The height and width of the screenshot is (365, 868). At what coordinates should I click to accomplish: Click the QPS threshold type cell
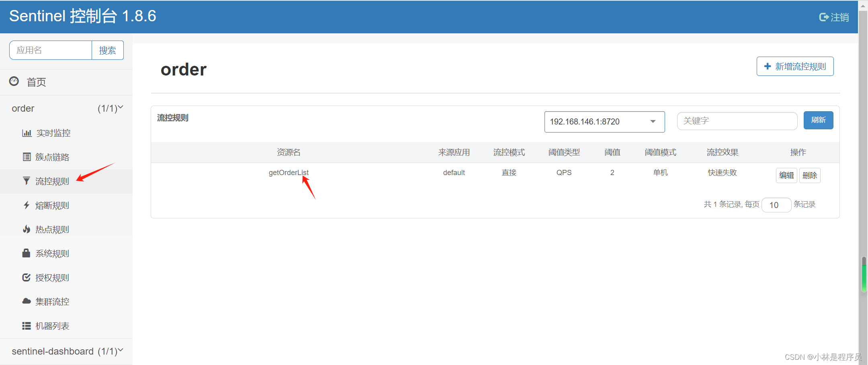[564, 173]
